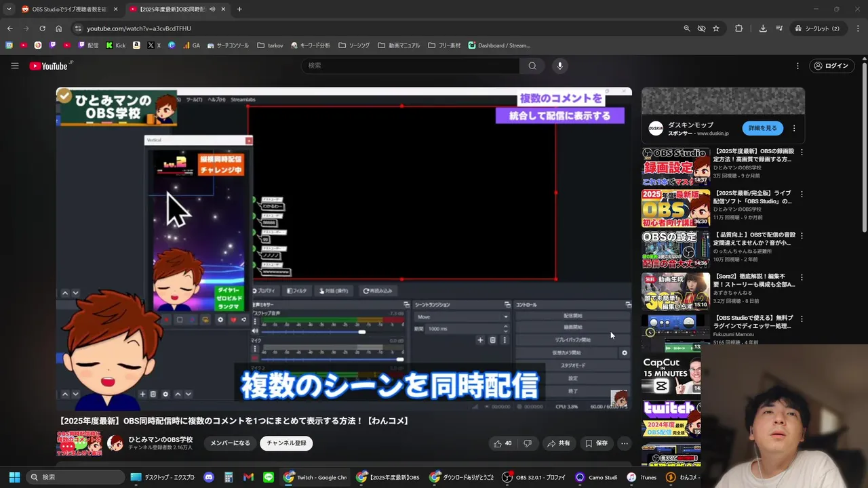This screenshot has width=868, height=488.
Task: Open OBS初心者向け講座 36:30 thumbnail
Action: click(676, 207)
